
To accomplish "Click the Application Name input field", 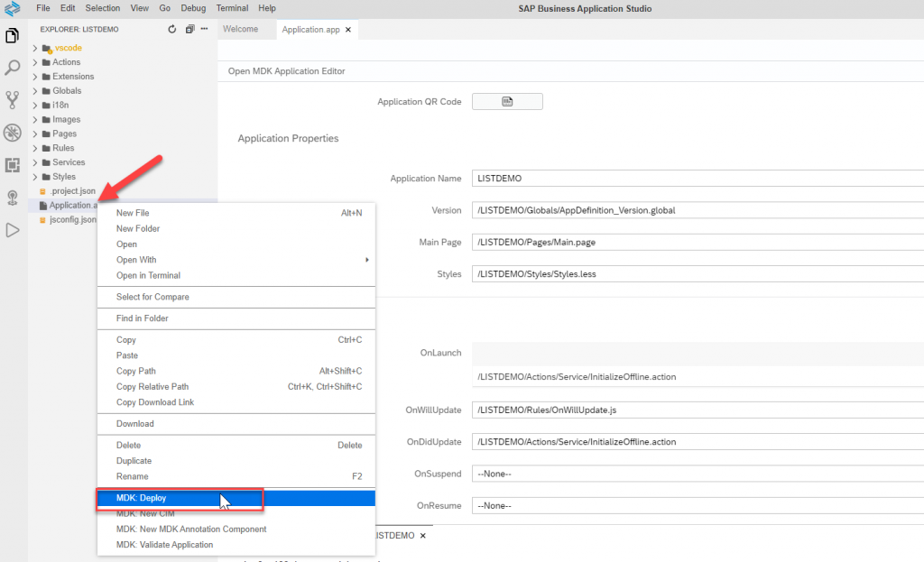I will (x=698, y=179).
